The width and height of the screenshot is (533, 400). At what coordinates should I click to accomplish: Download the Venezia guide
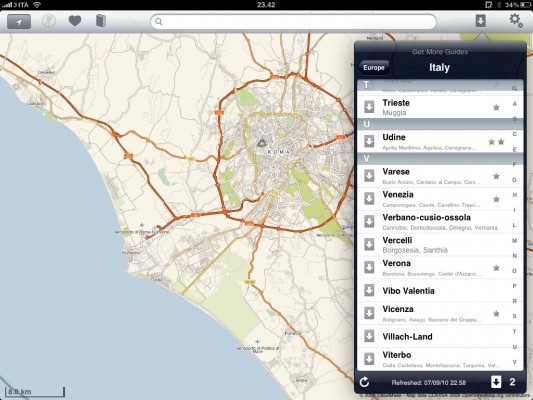(369, 198)
